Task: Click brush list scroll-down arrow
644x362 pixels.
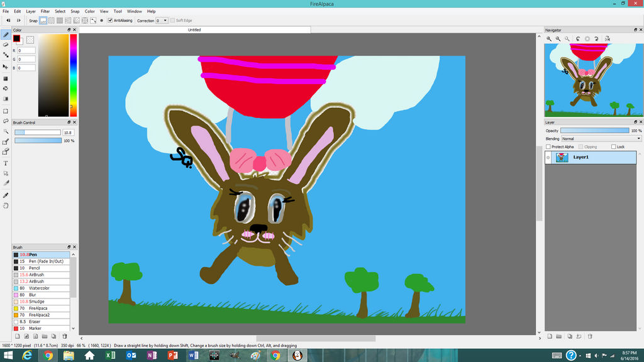Action: tap(74, 328)
